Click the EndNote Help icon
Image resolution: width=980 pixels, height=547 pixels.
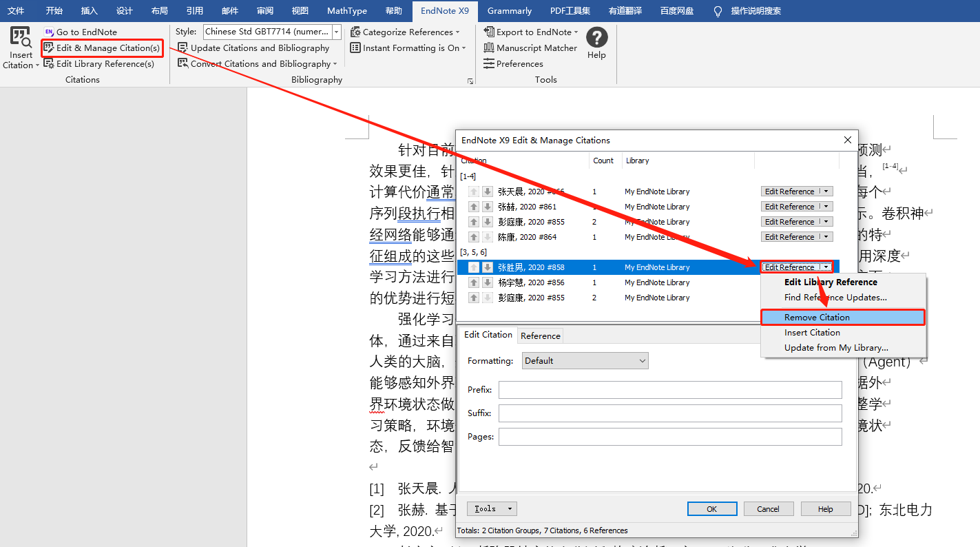(596, 38)
